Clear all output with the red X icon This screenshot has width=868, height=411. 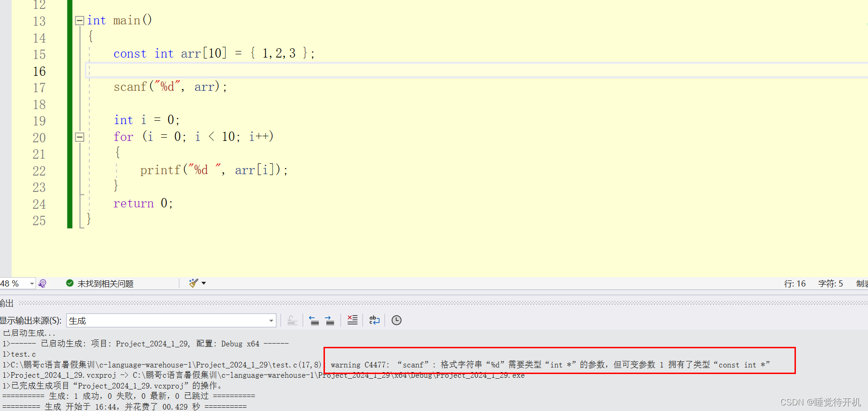click(352, 321)
